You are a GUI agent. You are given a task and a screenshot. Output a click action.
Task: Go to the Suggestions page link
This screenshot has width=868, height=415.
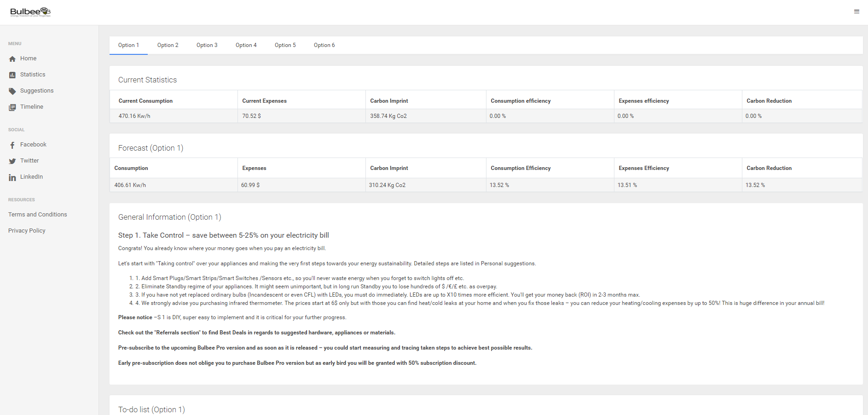[x=37, y=91]
